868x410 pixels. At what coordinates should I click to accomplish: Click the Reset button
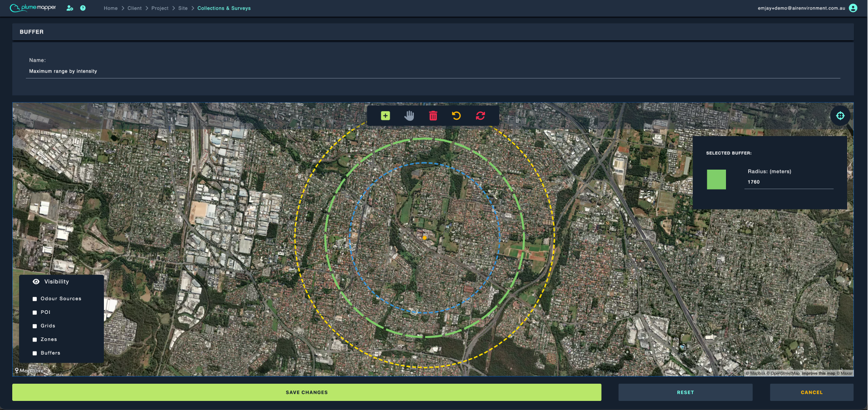click(686, 392)
